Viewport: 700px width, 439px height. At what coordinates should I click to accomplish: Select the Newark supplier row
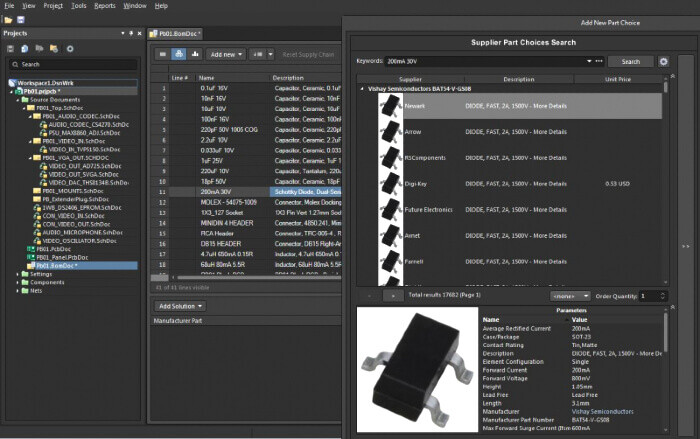pos(520,106)
